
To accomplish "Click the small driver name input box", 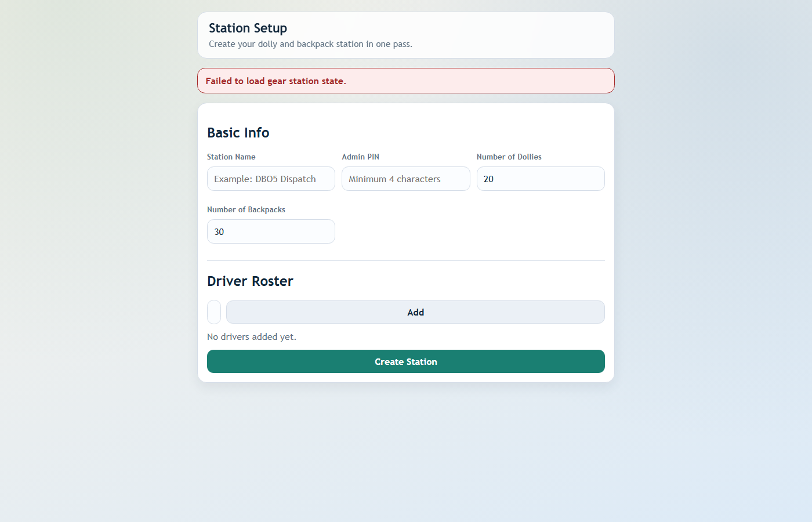I will [214, 312].
